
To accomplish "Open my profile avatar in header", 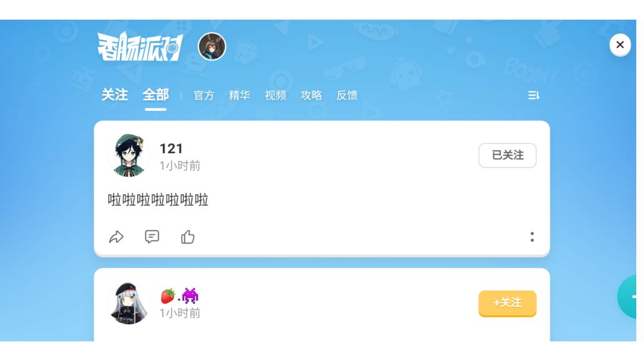I will point(212,46).
